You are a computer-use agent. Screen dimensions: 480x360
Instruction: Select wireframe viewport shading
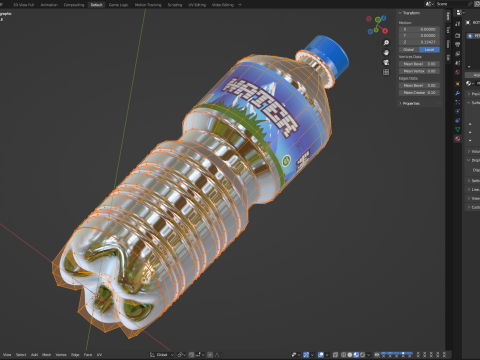pos(343,355)
